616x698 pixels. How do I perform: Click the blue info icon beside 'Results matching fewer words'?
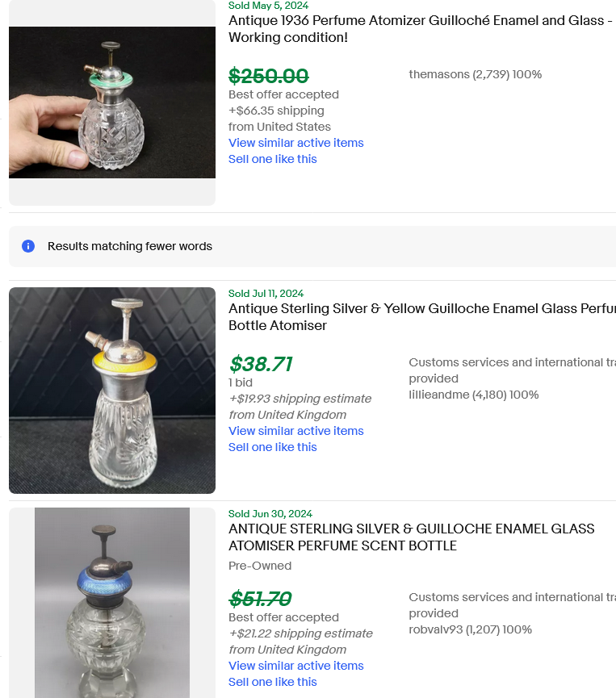28,246
